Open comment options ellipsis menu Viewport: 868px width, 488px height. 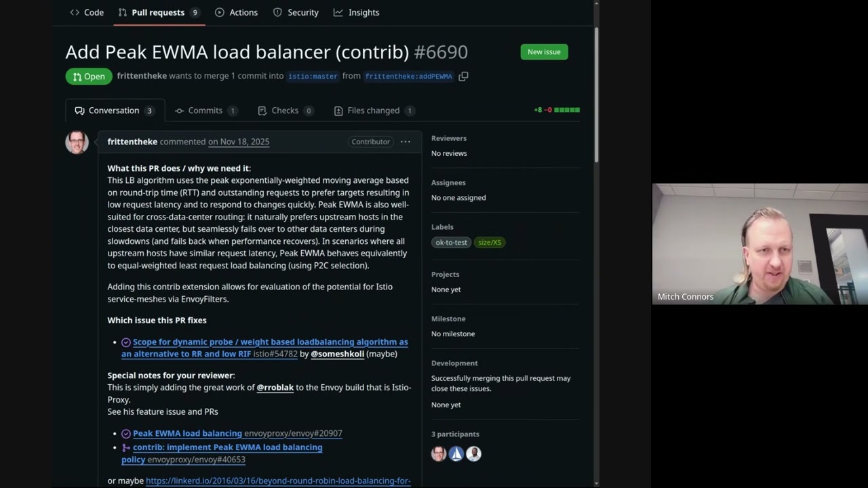tap(406, 142)
